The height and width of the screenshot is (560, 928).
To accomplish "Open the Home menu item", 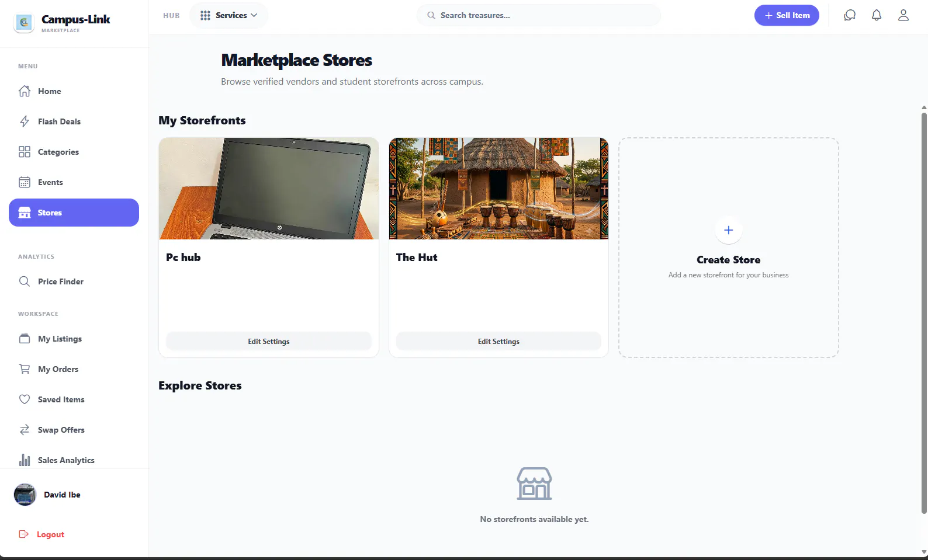I will pyautogui.click(x=74, y=91).
